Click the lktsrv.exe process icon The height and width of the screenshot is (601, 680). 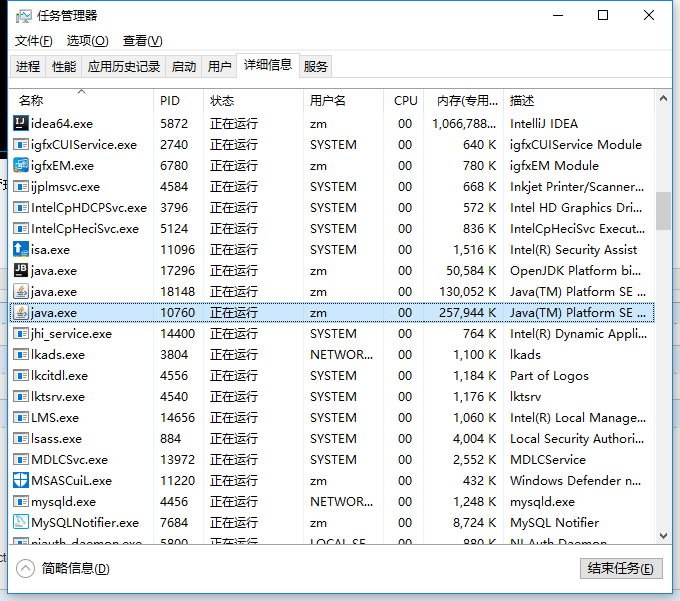pos(21,396)
